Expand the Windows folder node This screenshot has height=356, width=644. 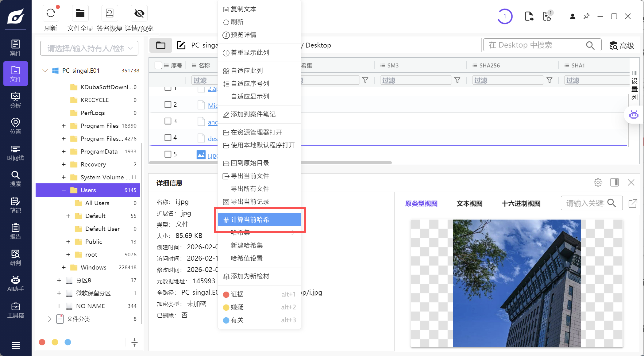[x=64, y=267]
